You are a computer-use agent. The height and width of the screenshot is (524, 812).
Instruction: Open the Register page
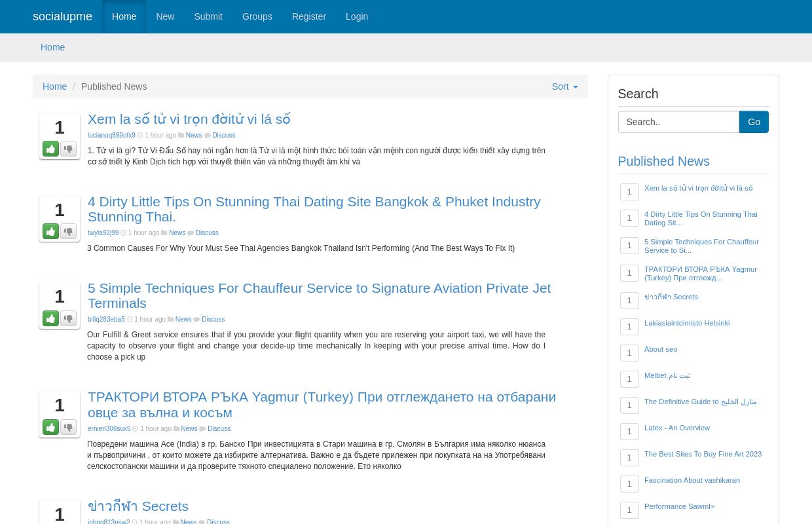308,16
